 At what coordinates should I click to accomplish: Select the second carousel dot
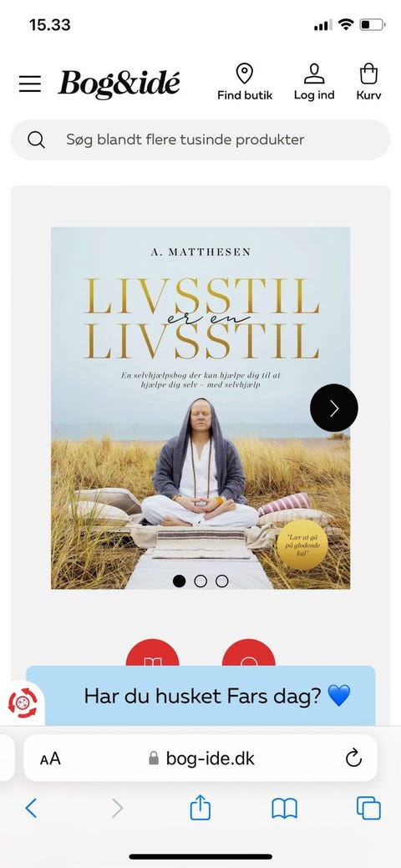tap(200, 581)
